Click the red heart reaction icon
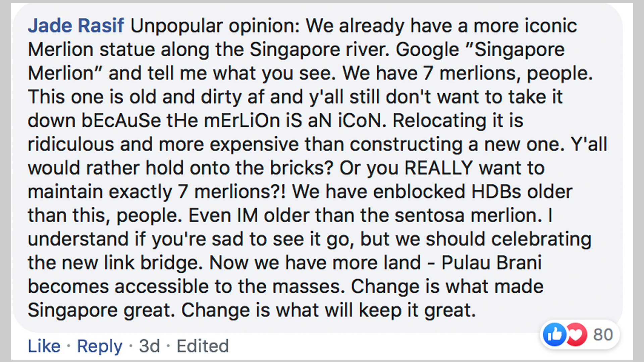The image size is (644, 362). 577,334
